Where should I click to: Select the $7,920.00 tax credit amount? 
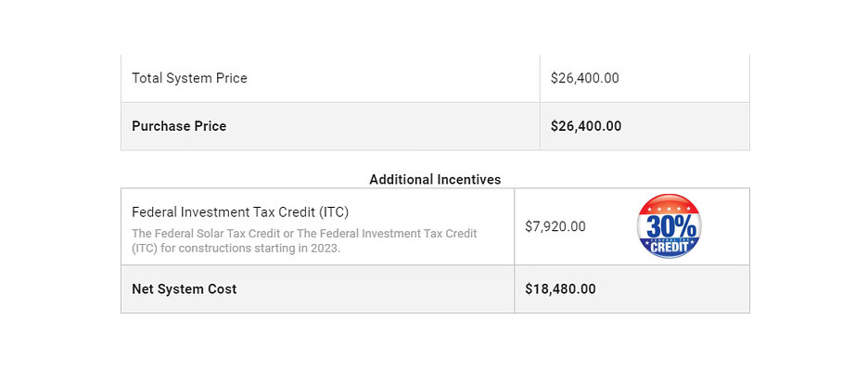[x=555, y=226]
